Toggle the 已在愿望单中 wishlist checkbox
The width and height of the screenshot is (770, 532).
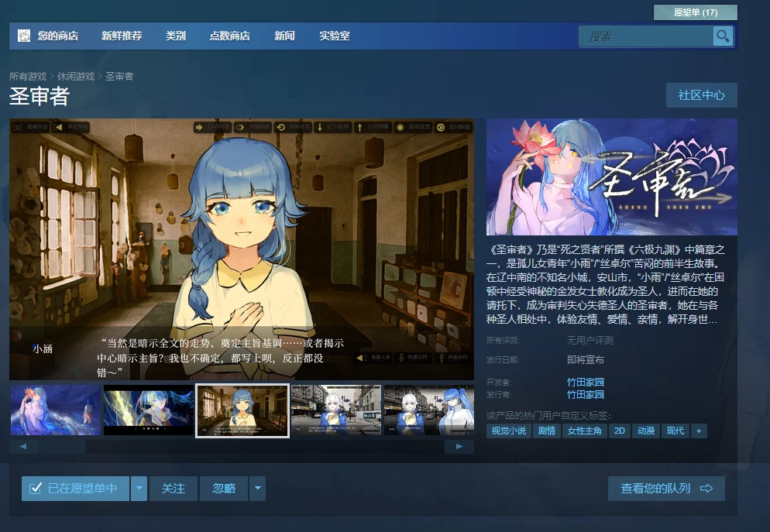pyautogui.click(x=36, y=489)
